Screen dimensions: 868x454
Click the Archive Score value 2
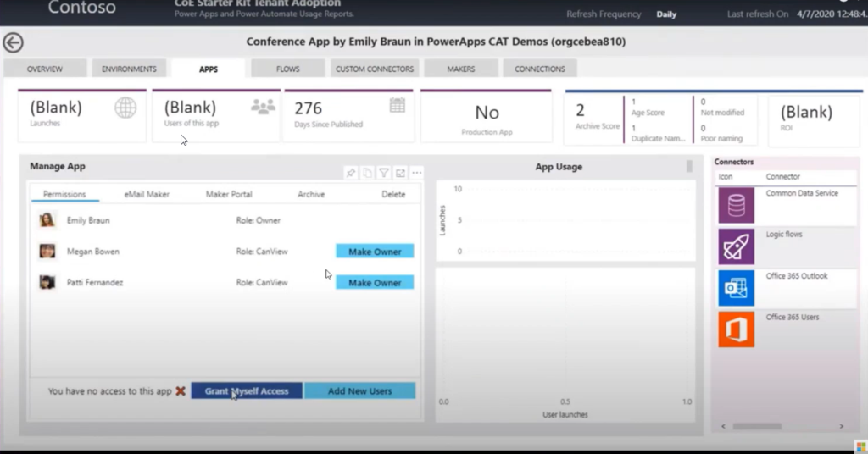click(x=580, y=111)
